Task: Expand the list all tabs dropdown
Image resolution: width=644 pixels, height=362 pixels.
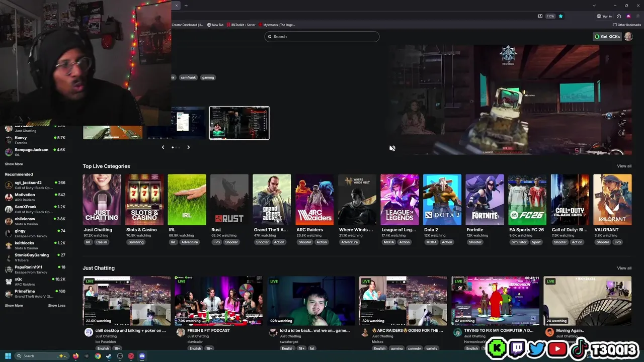Action: (594, 6)
